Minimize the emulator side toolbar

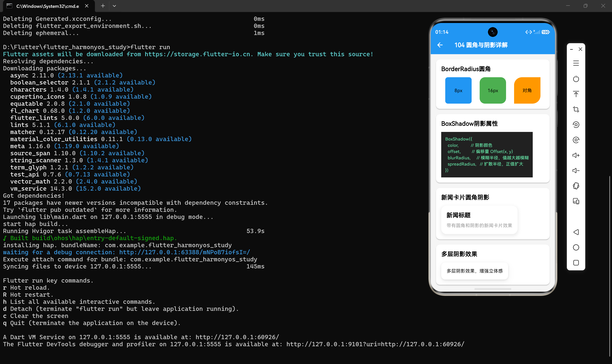(x=571, y=49)
